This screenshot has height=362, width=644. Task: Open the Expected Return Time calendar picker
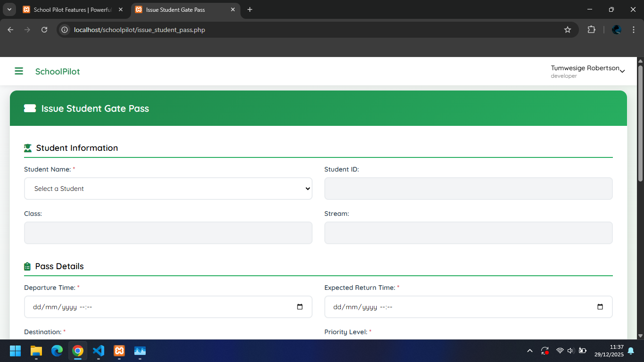tap(600, 307)
